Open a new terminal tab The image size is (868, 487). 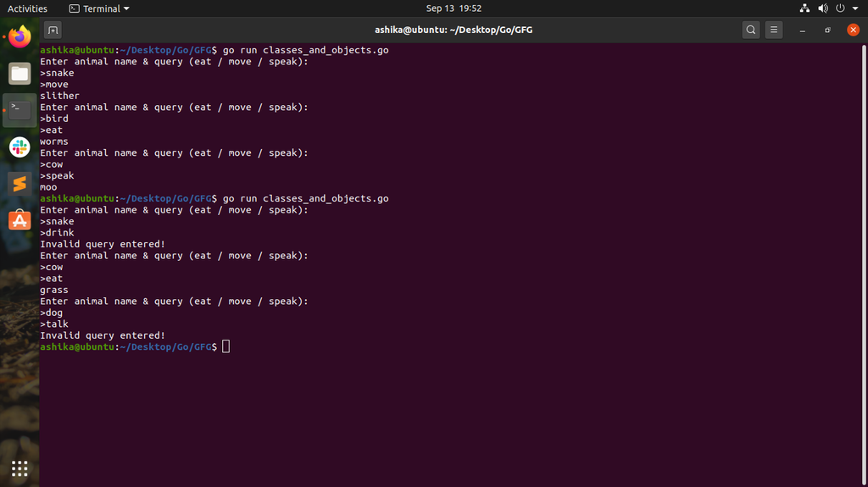(53, 30)
